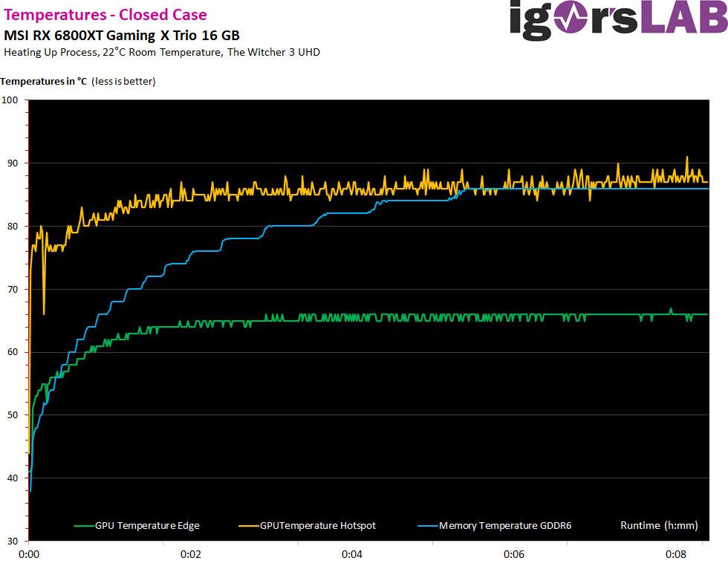
Task: Click the 0:02 mark on the time axis
Action: (x=191, y=554)
